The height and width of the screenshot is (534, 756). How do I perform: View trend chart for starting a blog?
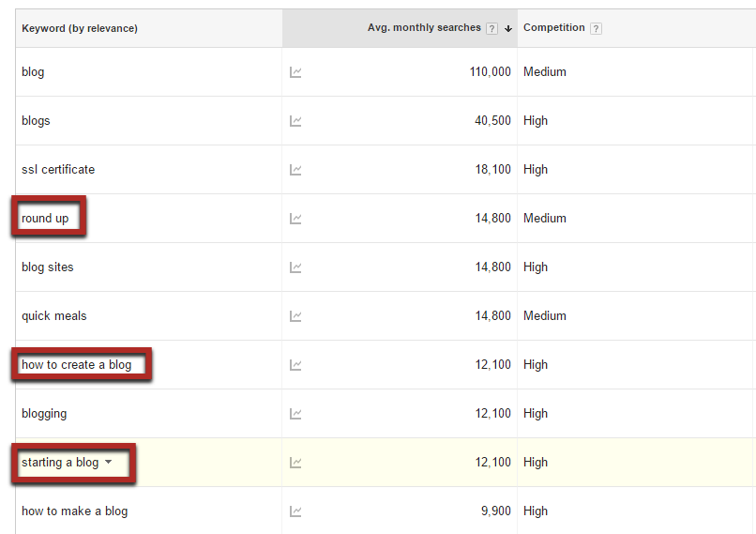(295, 463)
